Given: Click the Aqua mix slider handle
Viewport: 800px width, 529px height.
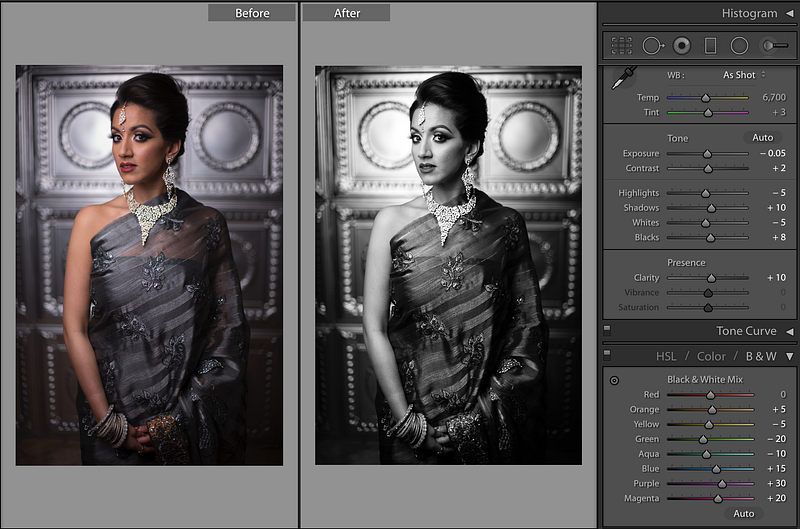Looking at the screenshot, I should 707,454.
